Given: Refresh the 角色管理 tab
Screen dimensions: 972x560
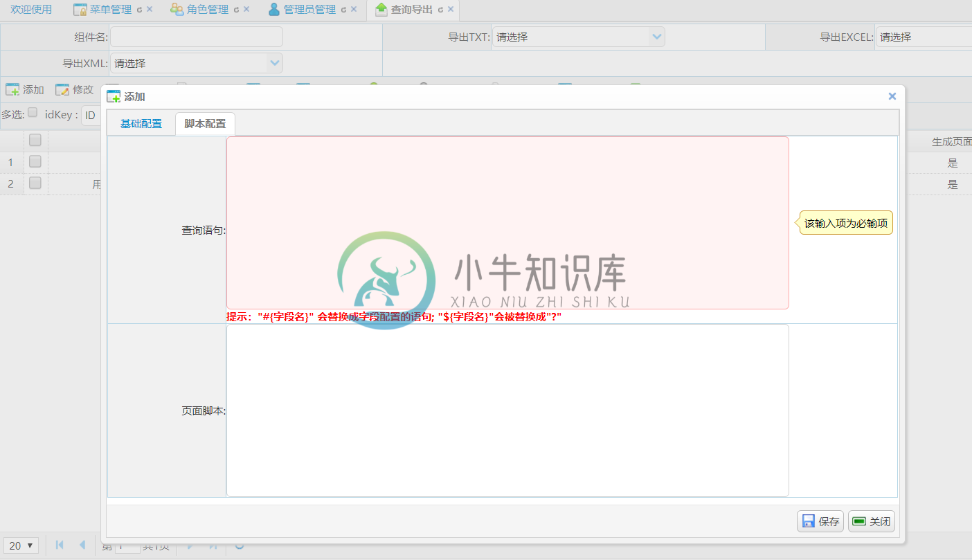Looking at the screenshot, I should tap(236, 10).
